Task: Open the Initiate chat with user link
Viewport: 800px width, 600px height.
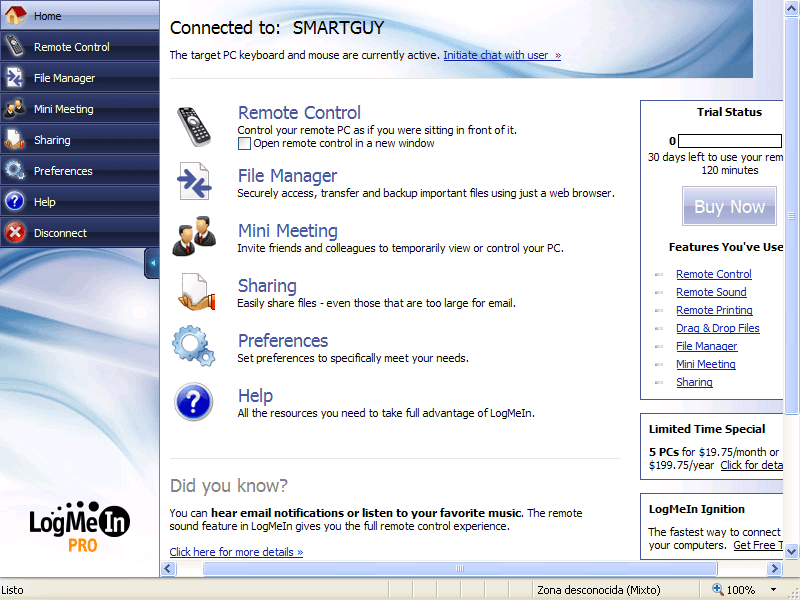Action: [x=502, y=55]
